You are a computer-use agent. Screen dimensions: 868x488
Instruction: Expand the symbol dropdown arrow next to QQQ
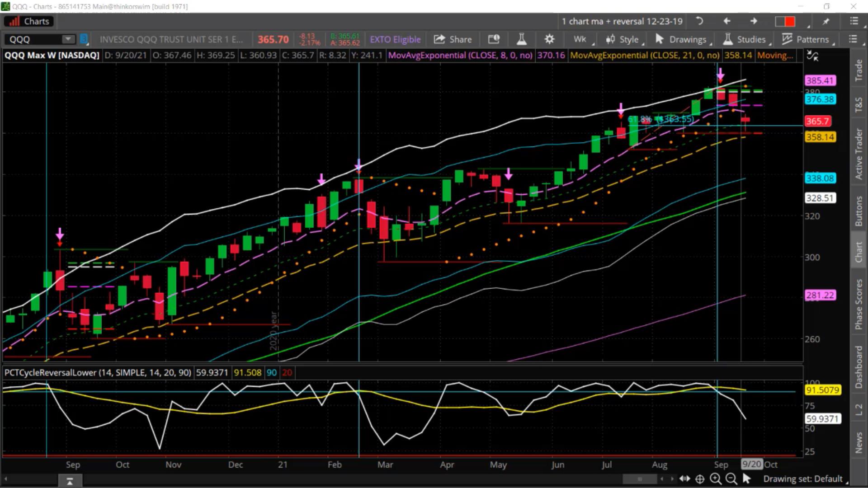coord(68,39)
